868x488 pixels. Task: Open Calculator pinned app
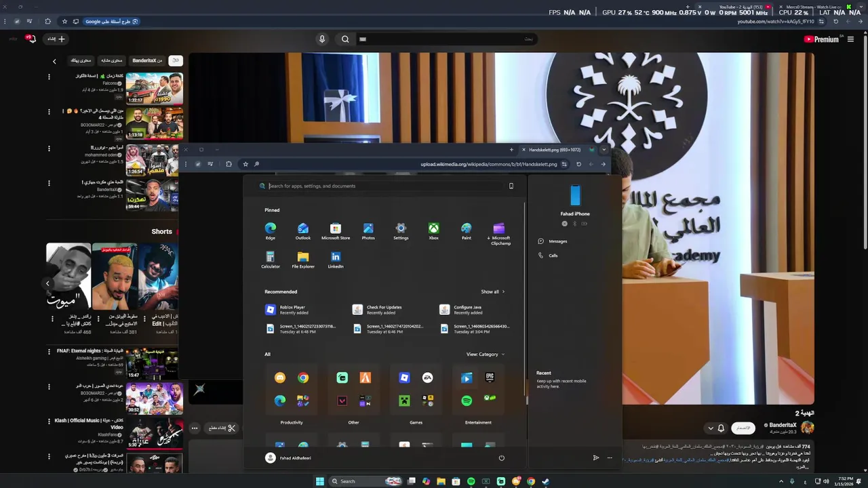click(270, 260)
